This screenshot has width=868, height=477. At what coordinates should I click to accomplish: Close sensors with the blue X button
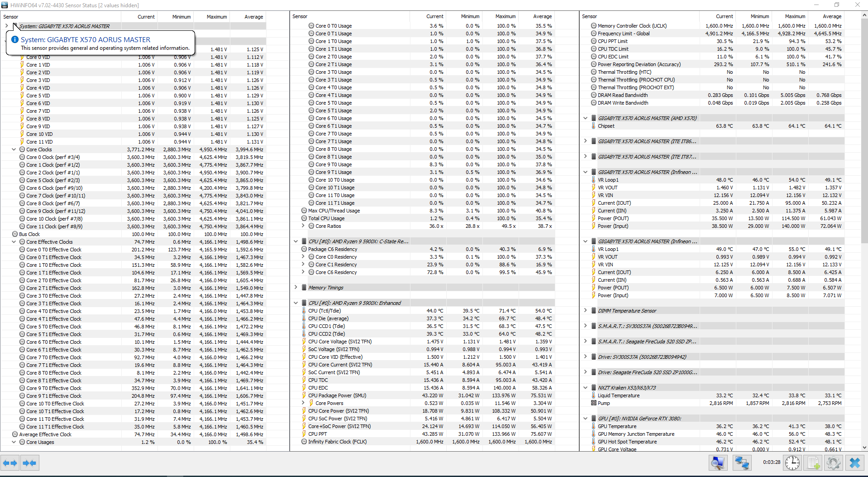[x=854, y=463]
